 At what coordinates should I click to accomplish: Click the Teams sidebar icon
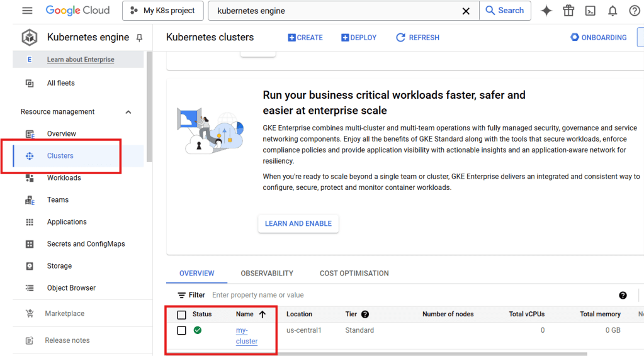(30, 200)
